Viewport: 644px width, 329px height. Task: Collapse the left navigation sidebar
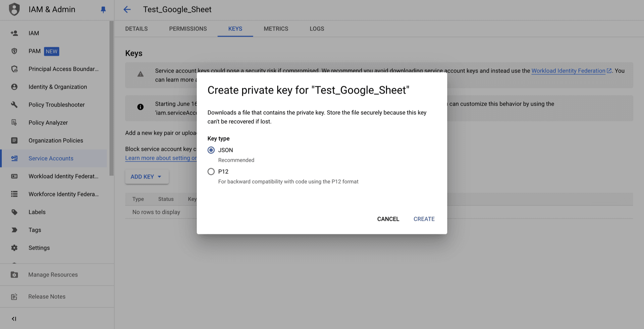click(x=14, y=319)
